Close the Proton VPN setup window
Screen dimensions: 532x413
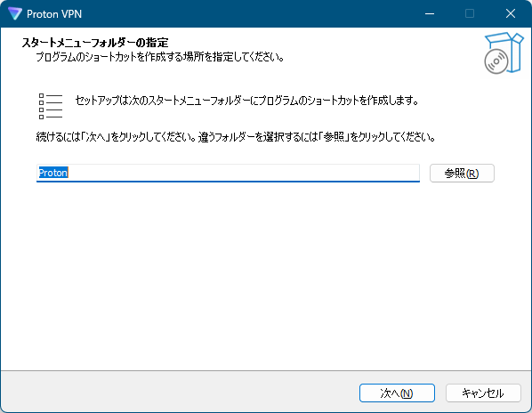[x=511, y=13]
